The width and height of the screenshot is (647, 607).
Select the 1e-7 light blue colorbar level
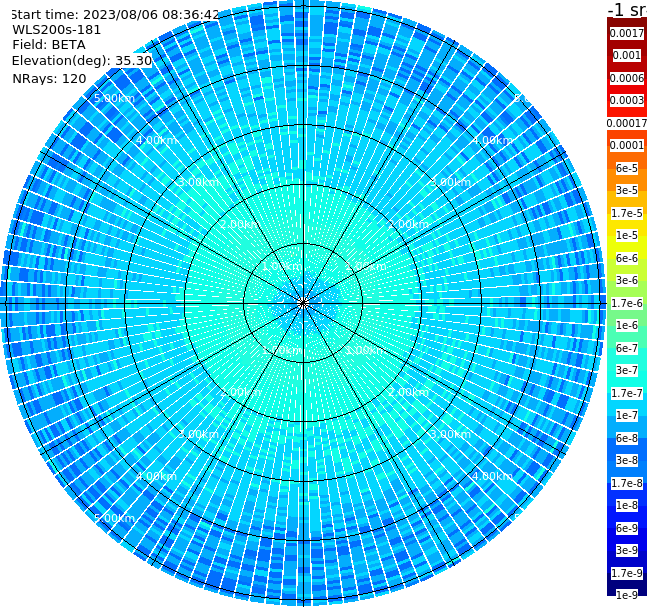click(627, 416)
